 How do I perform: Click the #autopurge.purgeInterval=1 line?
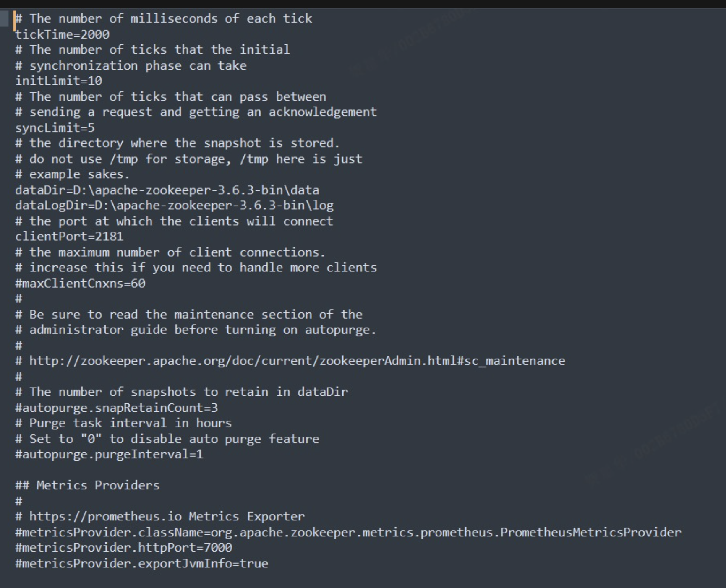109,454
